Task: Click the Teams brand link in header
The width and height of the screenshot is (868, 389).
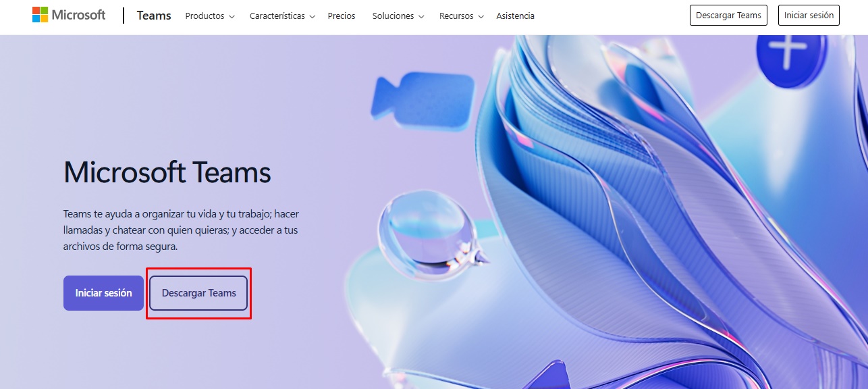Action: pos(154,16)
